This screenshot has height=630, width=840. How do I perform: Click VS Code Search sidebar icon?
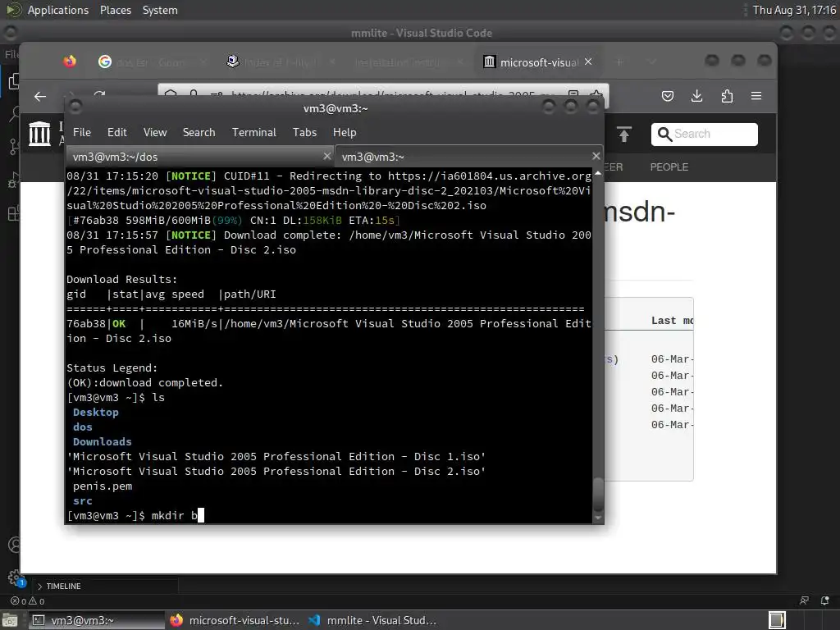point(13,114)
